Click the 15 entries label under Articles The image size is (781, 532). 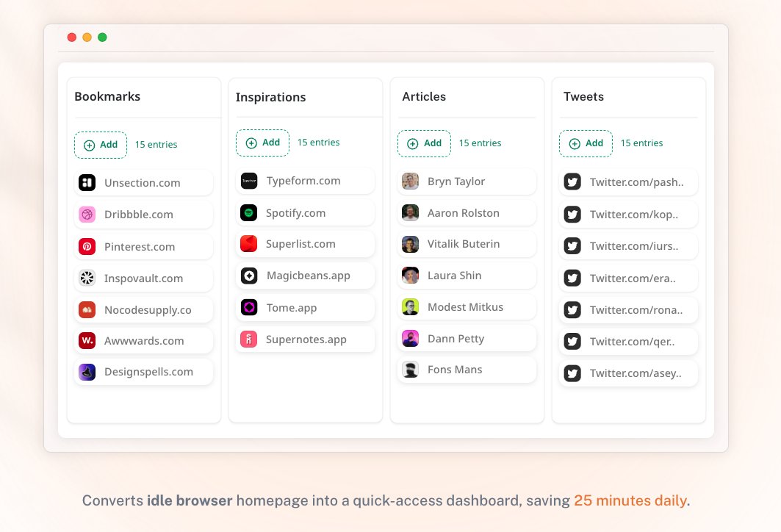point(480,143)
